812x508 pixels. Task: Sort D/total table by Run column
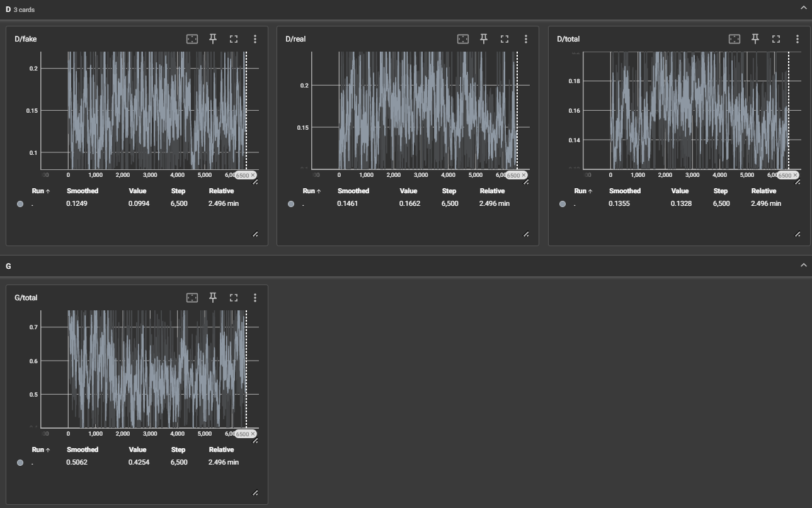pos(583,191)
